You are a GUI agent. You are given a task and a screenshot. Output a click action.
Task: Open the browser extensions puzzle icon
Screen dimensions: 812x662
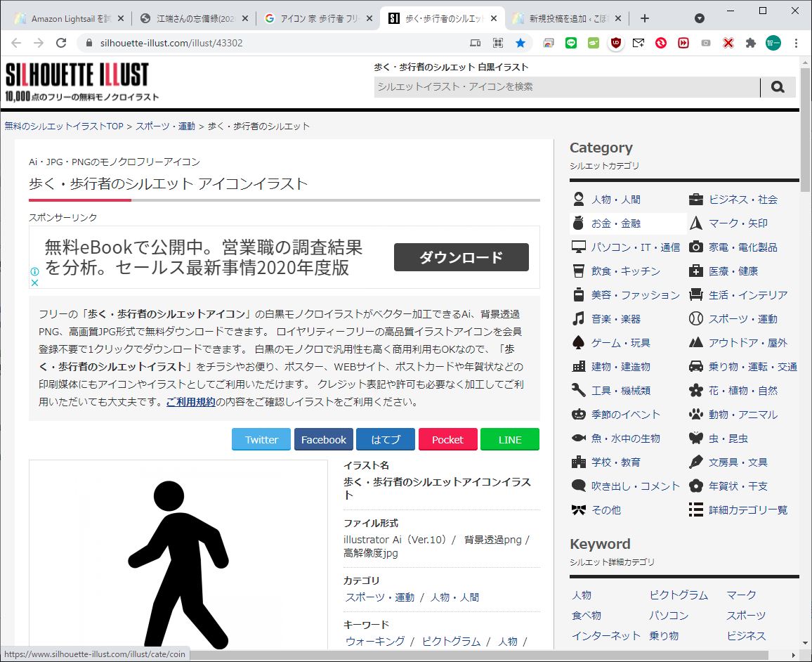coord(750,43)
